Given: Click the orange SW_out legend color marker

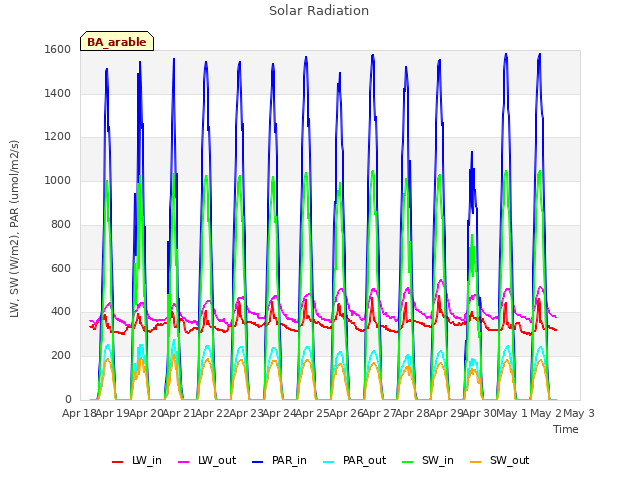Looking at the screenshot, I should [476, 462].
